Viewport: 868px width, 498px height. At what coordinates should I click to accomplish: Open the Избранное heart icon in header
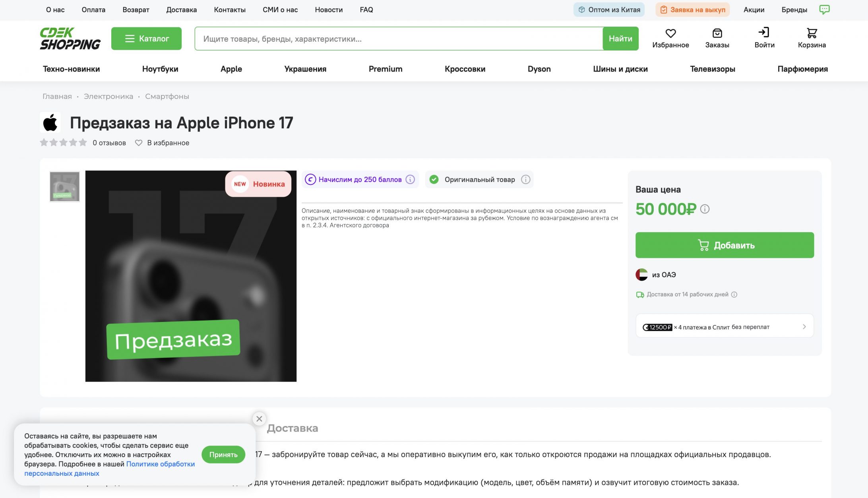click(x=670, y=33)
